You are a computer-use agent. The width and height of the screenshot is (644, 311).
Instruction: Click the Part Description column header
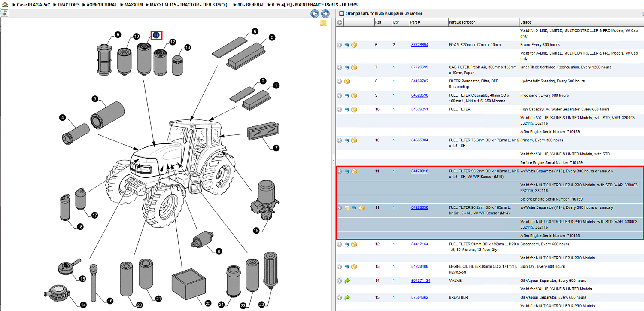(x=483, y=22)
